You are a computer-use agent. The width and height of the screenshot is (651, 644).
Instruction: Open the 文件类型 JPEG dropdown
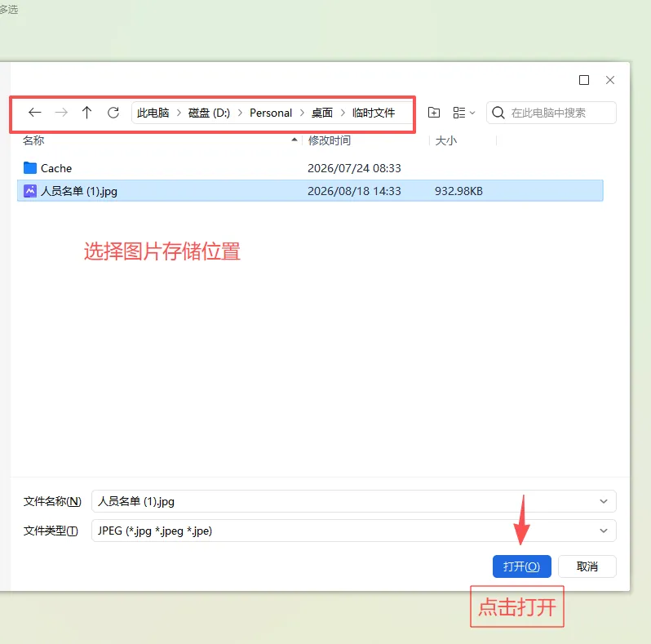click(354, 531)
